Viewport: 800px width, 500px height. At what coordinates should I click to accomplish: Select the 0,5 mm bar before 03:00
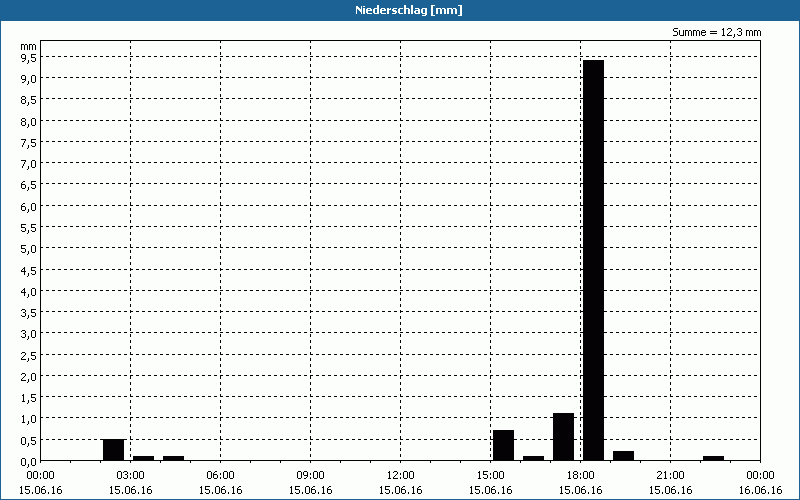pyautogui.click(x=113, y=449)
